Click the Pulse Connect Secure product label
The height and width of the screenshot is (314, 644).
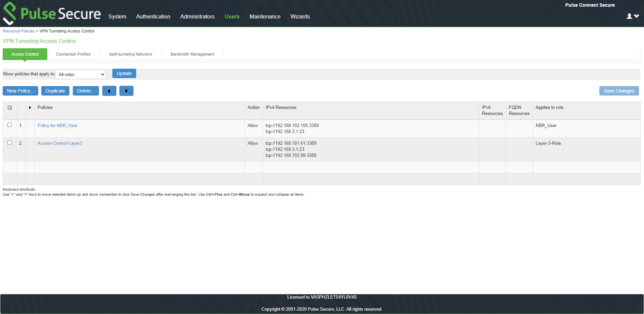click(590, 5)
